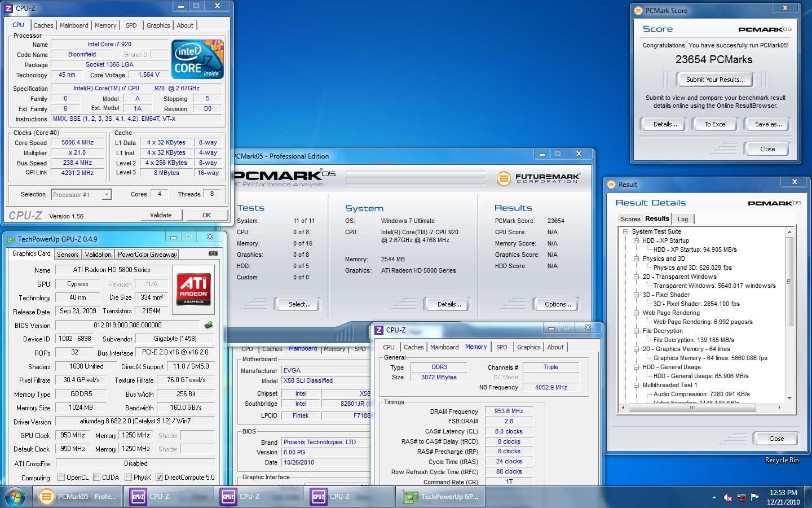The height and width of the screenshot is (508, 812).
Task: Open the Windows Start orb
Action: pyautogui.click(x=15, y=497)
